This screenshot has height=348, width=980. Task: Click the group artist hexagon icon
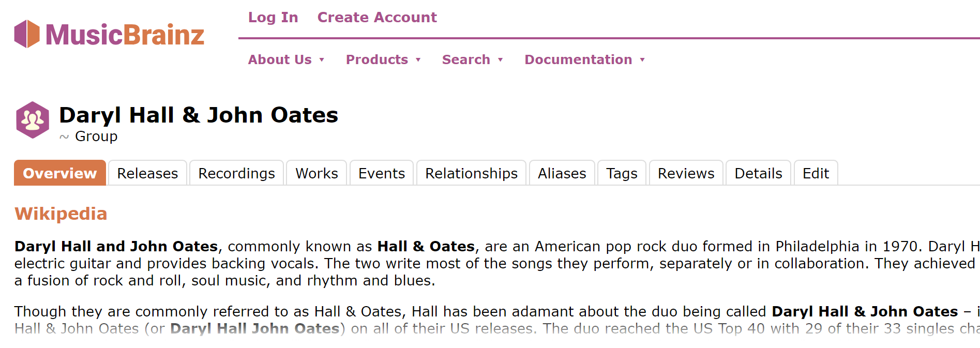pos(33,120)
